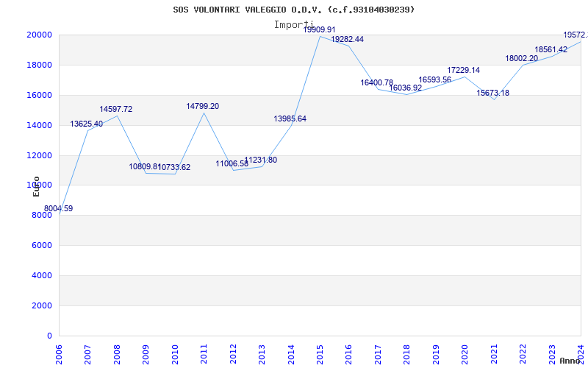Click x-axis year 2008
The height and width of the screenshot is (368, 588).
(117, 355)
